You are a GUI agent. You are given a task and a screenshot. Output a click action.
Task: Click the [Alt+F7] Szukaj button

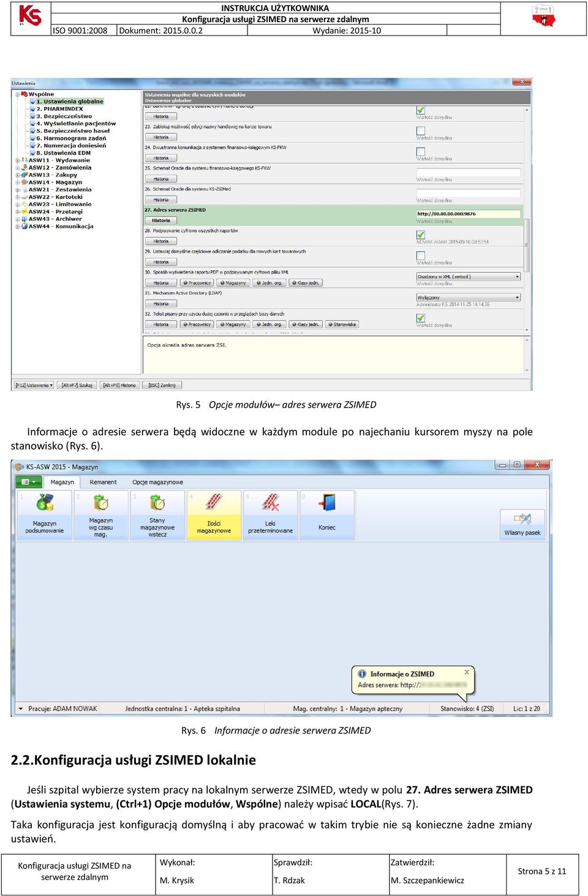[x=77, y=385]
